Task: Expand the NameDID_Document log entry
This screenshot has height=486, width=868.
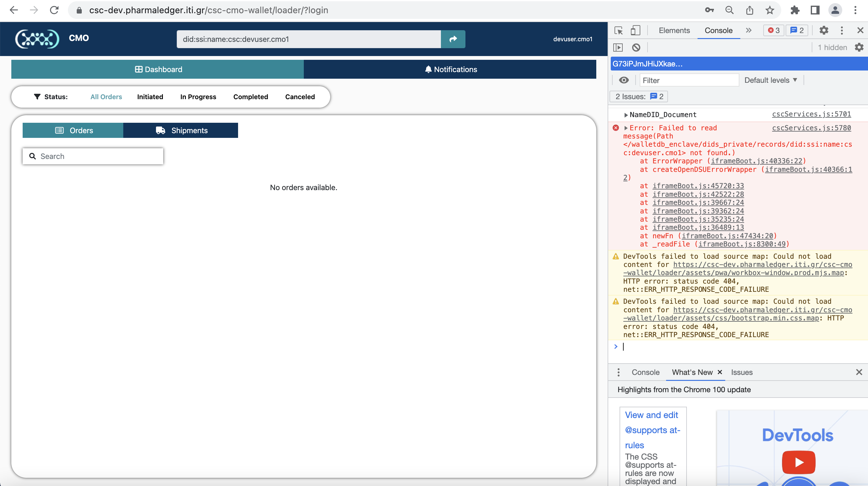Action: click(x=626, y=115)
